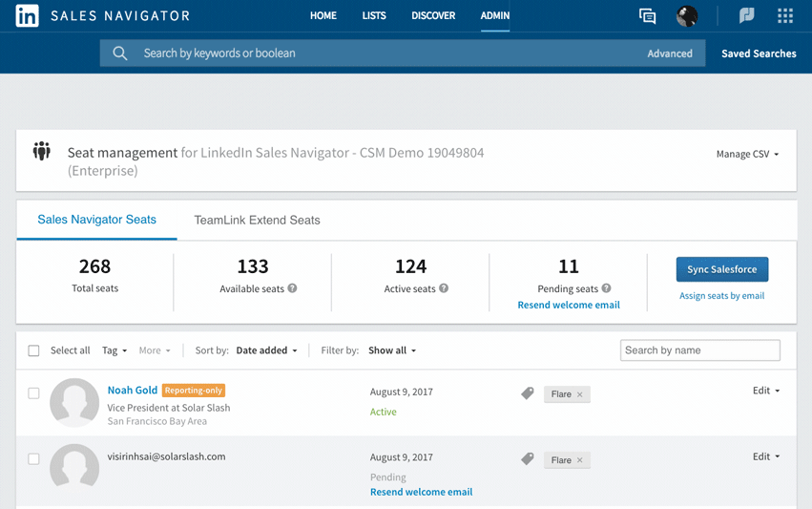Tick the checkbox for Noah Gold
This screenshot has width=812, height=509.
tap(33, 393)
